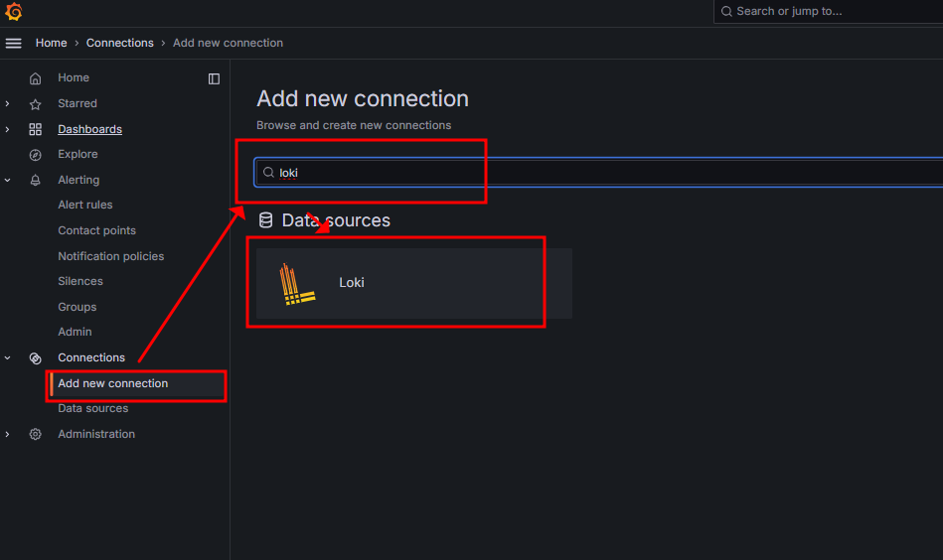This screenshot has height=560, width=943.
Task: Open Contact points page
Action: coord(96,230)
